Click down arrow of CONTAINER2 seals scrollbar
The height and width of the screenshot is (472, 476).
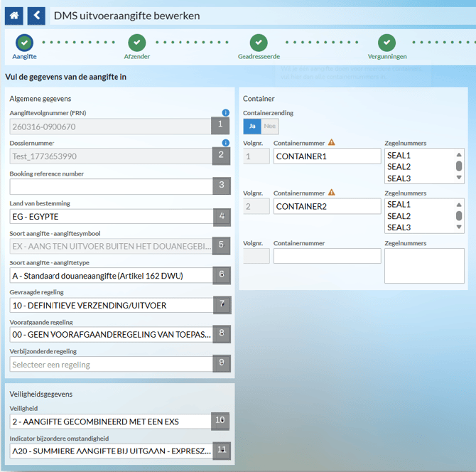(459, 227)
